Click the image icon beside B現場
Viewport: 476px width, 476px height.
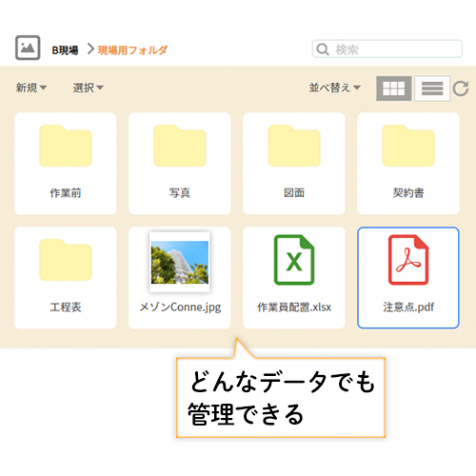pyautogui.click(x=28, y=48)
